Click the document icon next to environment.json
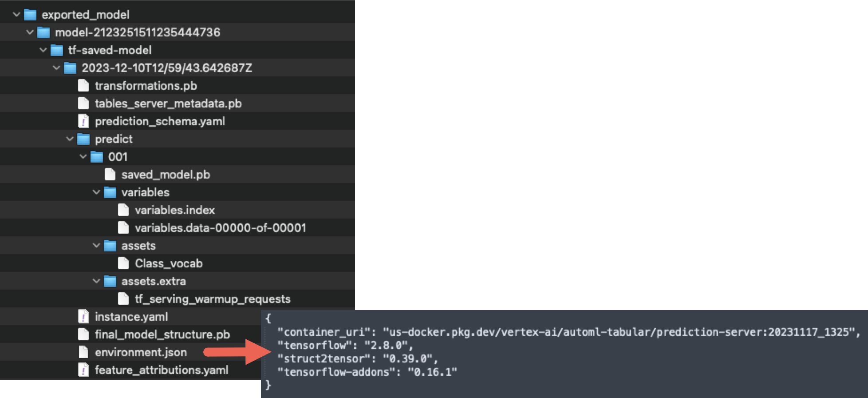Image resolution: width=868 pixels, height=398 pixels. tap(83, 352)
